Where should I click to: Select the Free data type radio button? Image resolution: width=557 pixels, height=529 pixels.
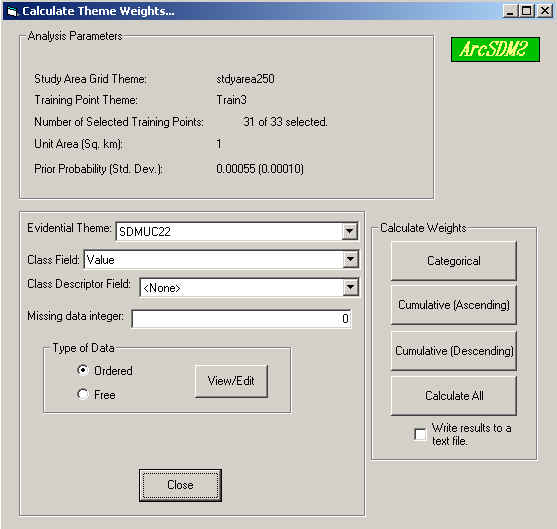point(83,394)
